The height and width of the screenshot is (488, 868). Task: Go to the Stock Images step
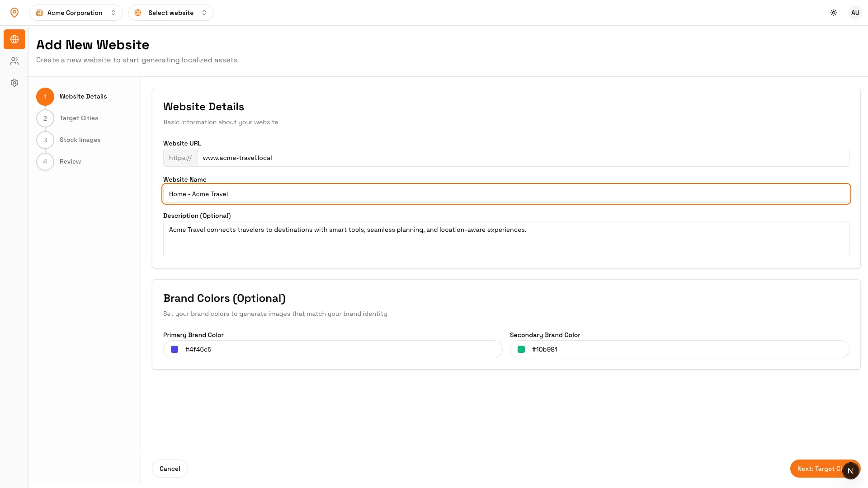pyautogui.click(x=80, y=140)
